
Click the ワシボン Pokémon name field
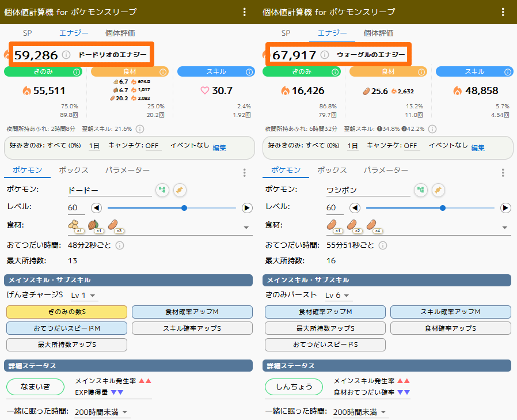coord(367,190)
